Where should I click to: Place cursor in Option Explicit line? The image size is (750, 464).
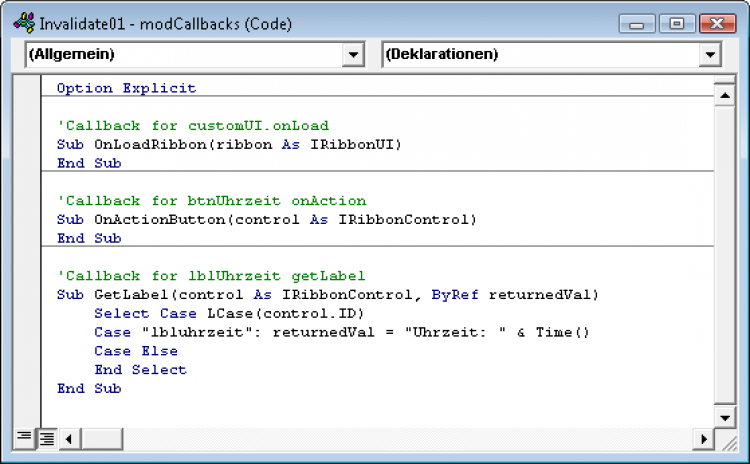click(126, 88)
